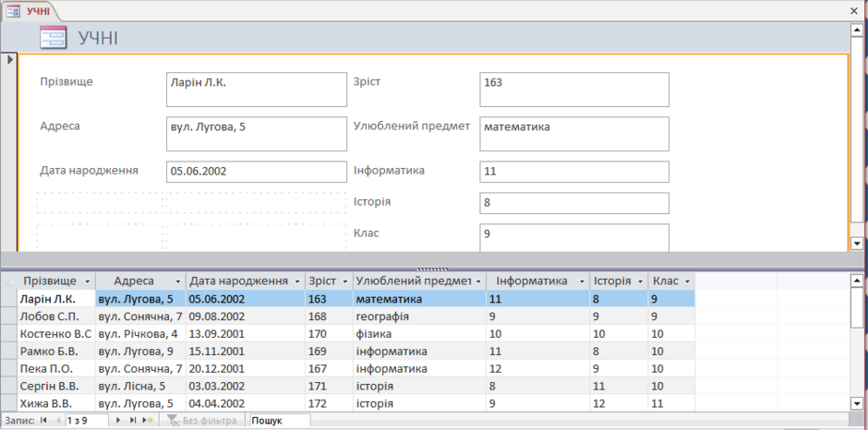Open the Дата народження column dropdown arrow
This screenshot has height=430, width=868.
[296, 281]
